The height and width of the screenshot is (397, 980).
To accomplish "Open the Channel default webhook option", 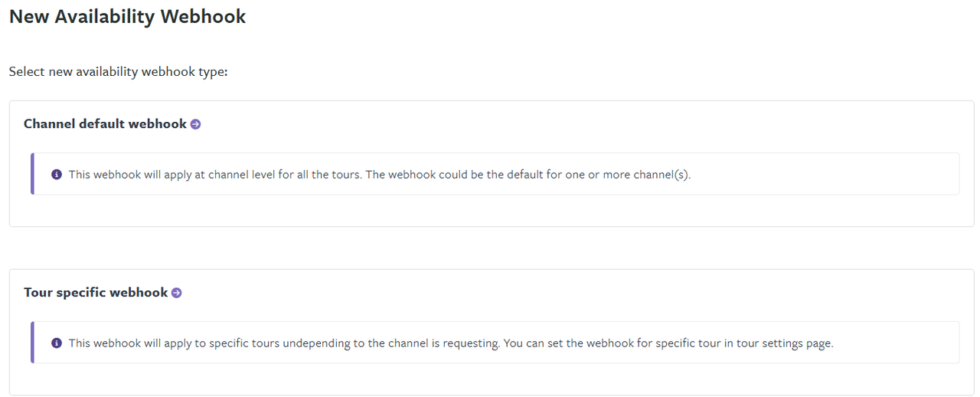I will pos(106,123).
